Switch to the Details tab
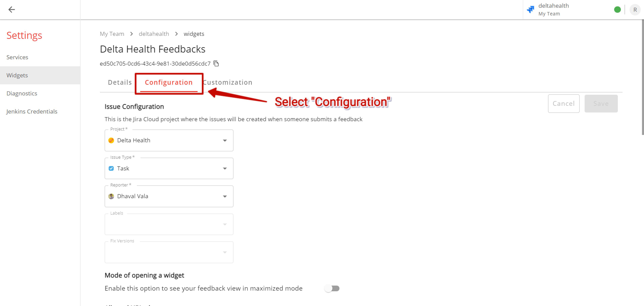Image resolution: width=644 pixels, height=306 pixels. coord(120,82)
